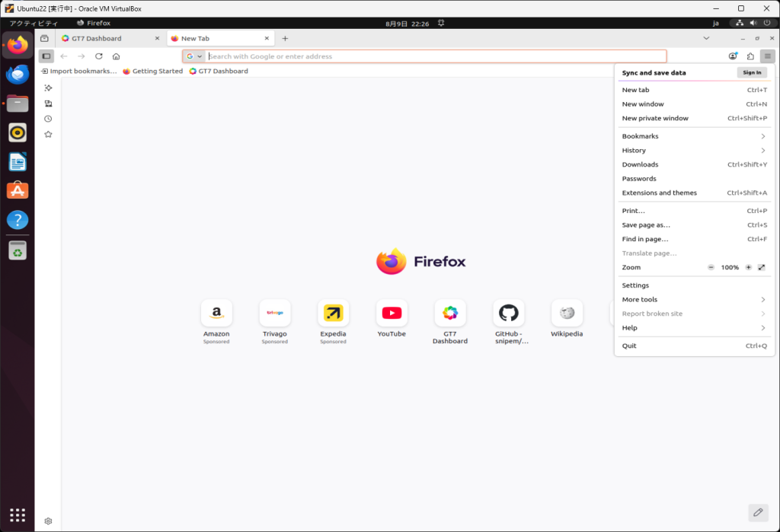Zoom in with the plus icon in menu

coord(748,267)
